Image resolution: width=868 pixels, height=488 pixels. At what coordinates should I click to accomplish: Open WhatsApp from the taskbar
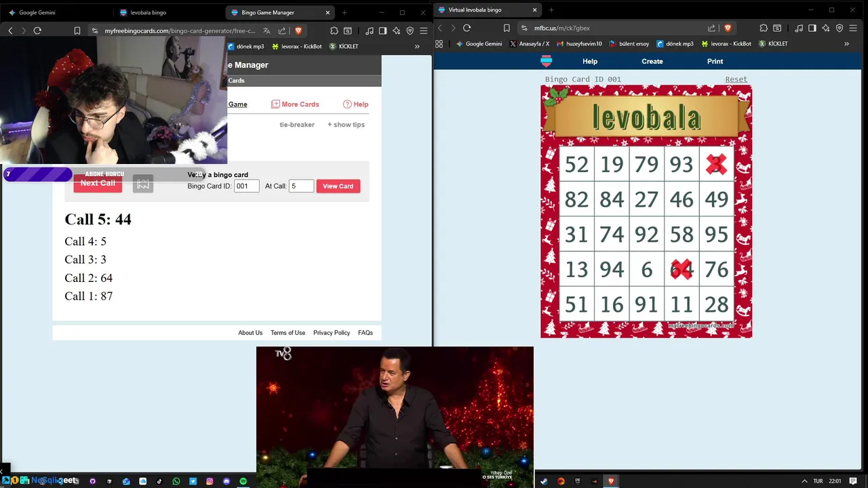point(176,481)
